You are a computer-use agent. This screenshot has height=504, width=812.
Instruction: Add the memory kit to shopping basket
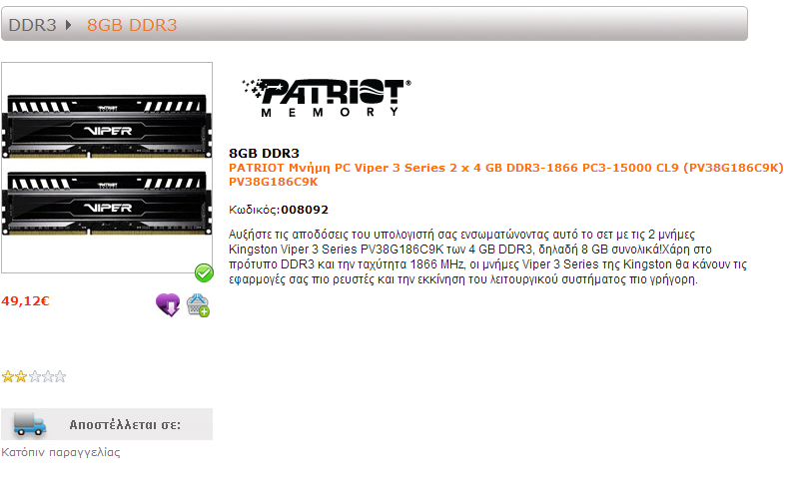(x=199, y=304)
